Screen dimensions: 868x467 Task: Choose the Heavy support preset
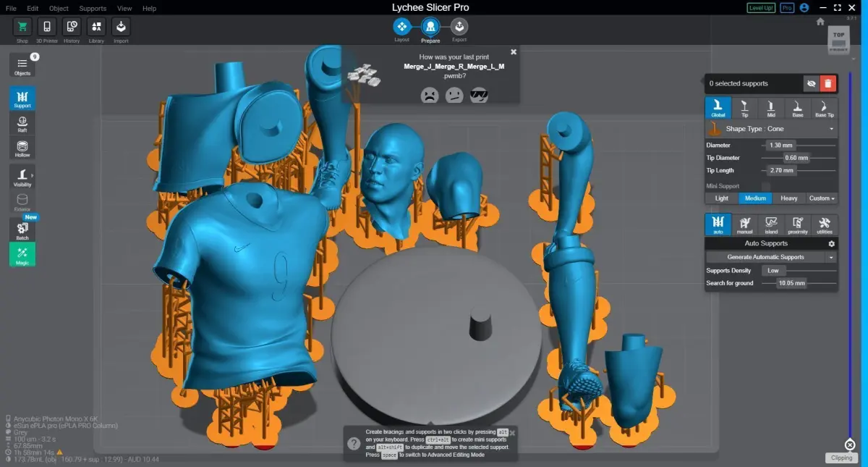789,198
